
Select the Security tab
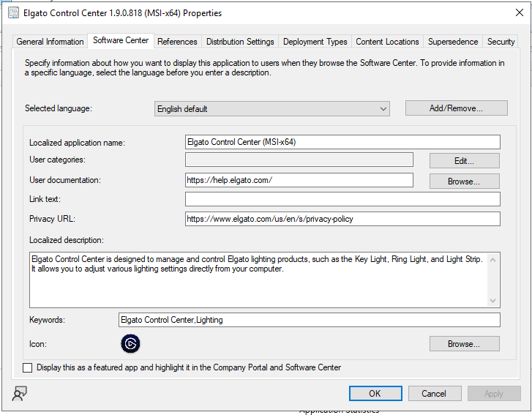(501, 42)
